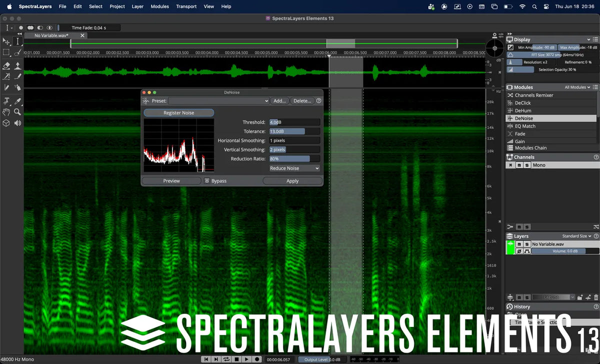Click the Channels panel help icon
The width and height of the screenshot is (600, 364).
(x=596, y=157)
